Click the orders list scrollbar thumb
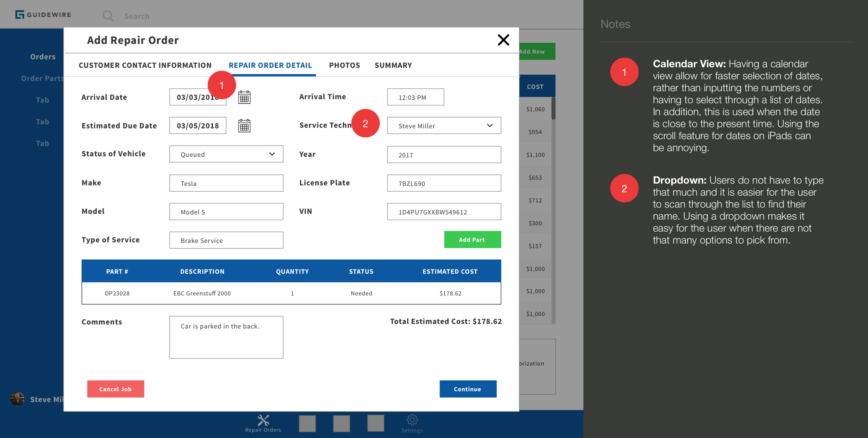This screenshot has height=438, width=868. pyautogui.click(x=553, y=108)
